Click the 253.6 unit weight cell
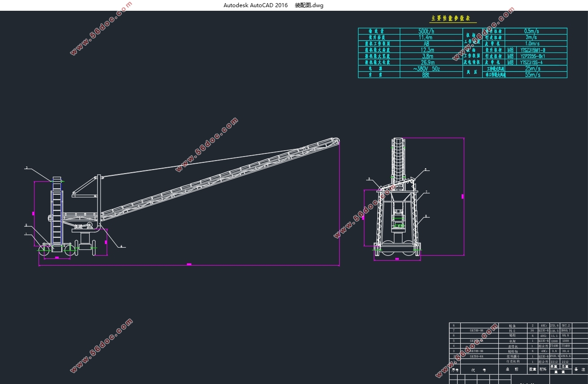Viewport: 588px width, 384px height. point(554,326)
